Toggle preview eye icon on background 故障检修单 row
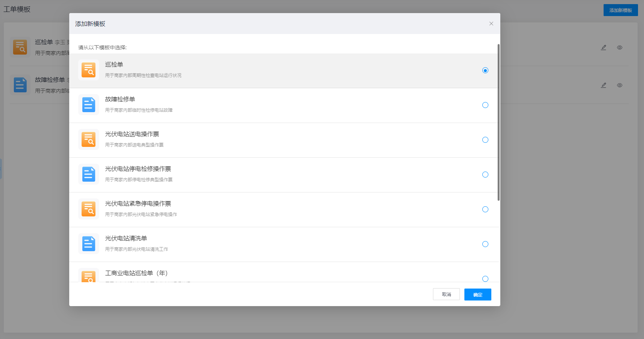The width and height of the screenshot is (644, 339). pos(620,85)
